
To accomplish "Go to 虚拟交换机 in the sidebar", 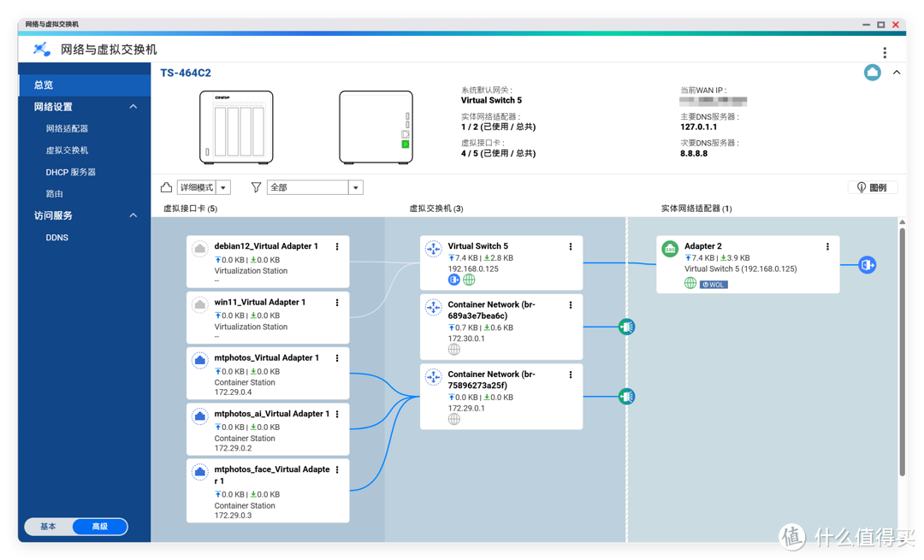I will coord(67,150).
